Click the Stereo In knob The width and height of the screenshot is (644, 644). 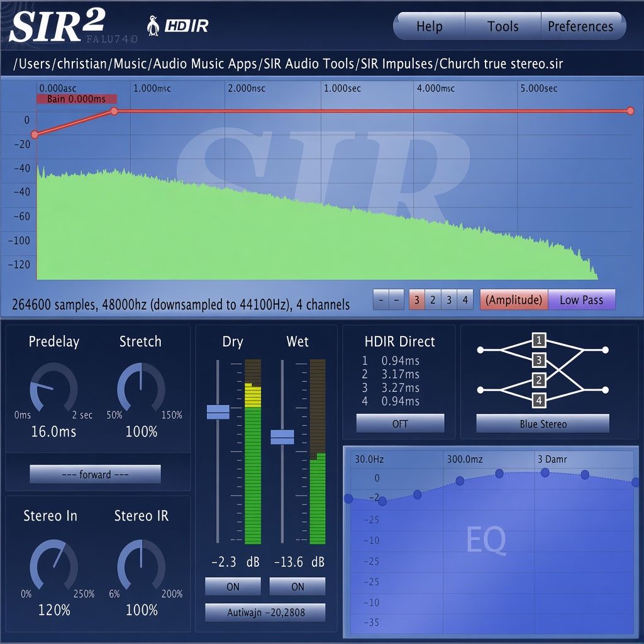tap(54, 565)
